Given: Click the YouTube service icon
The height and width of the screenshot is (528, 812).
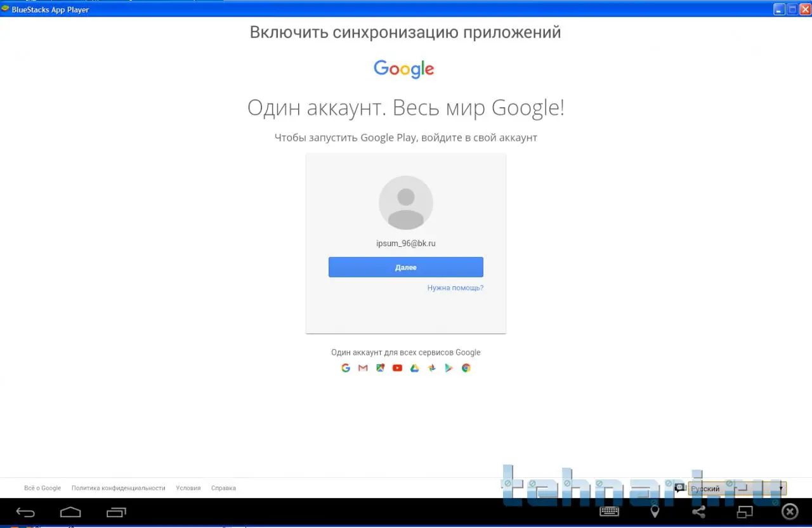Looking at the screenshot, I should pos(397,368).
